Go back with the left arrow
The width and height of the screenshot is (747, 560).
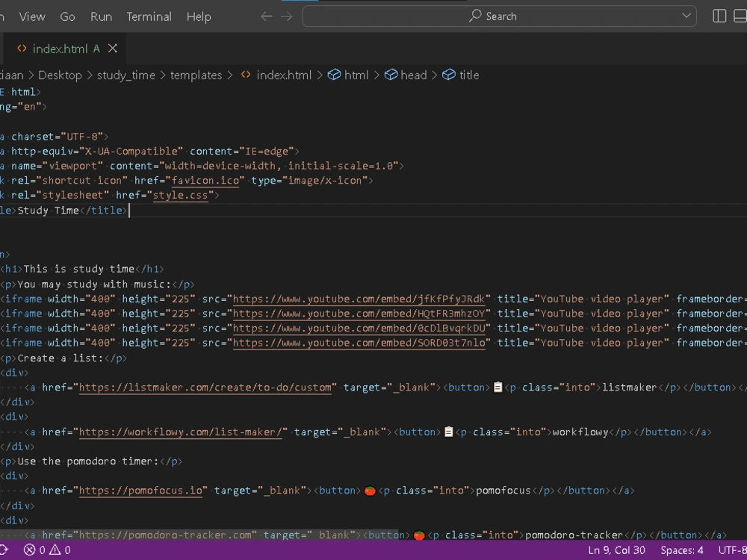pyautogui.click(x=267, y=16)
